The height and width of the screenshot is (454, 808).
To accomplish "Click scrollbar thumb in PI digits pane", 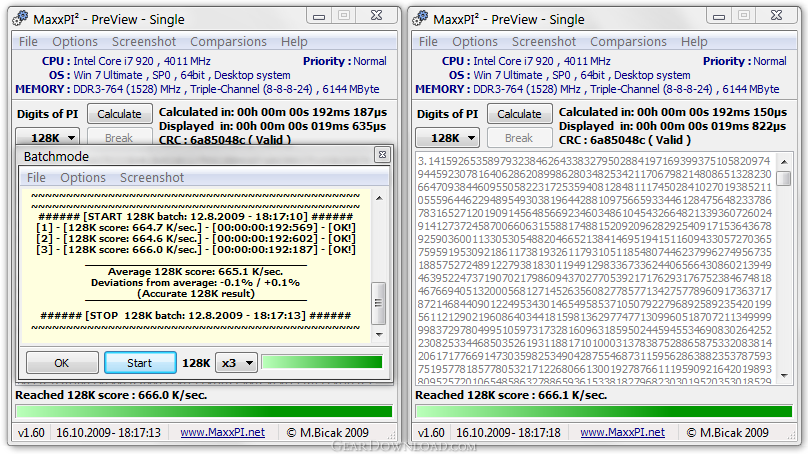I will pos(784,178).
